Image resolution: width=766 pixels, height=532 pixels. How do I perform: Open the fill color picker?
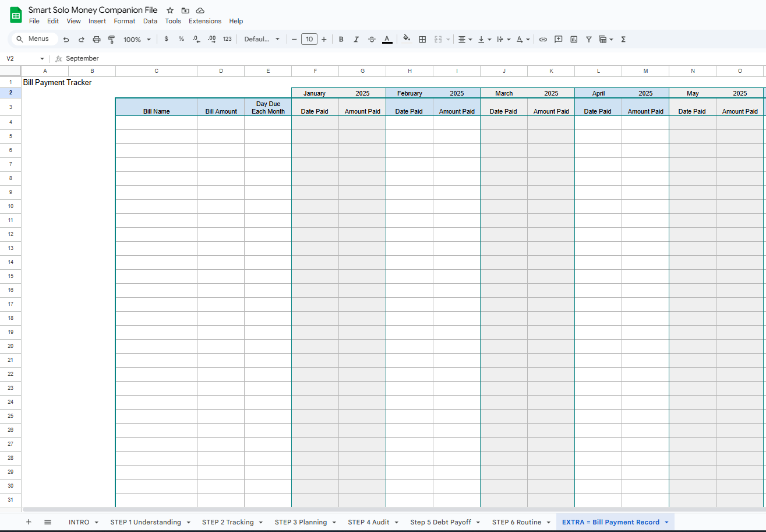click(407, 39)
